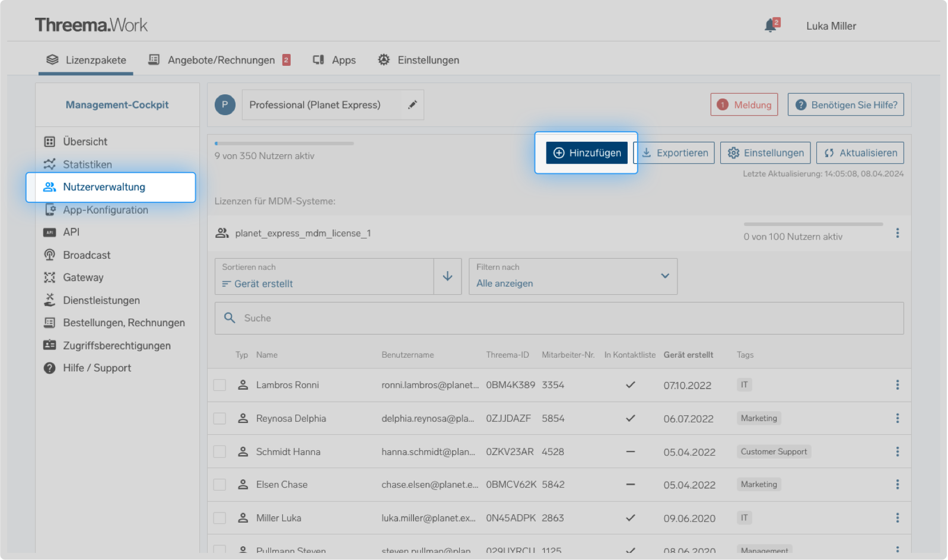This screenshot has width=948, height=560.
Task: Tick the checkbox for Elsen Chase
Action: point(219,485)
